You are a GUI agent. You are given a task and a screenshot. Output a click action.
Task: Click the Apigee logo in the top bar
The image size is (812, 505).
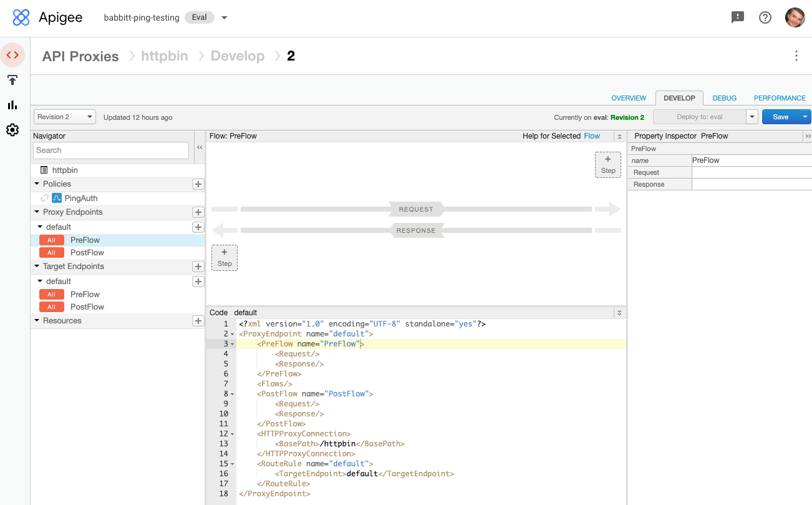point(21,17)
